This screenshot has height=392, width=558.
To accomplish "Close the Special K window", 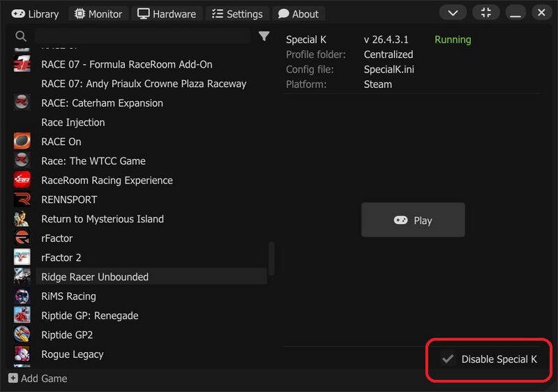I will point(541,13).
